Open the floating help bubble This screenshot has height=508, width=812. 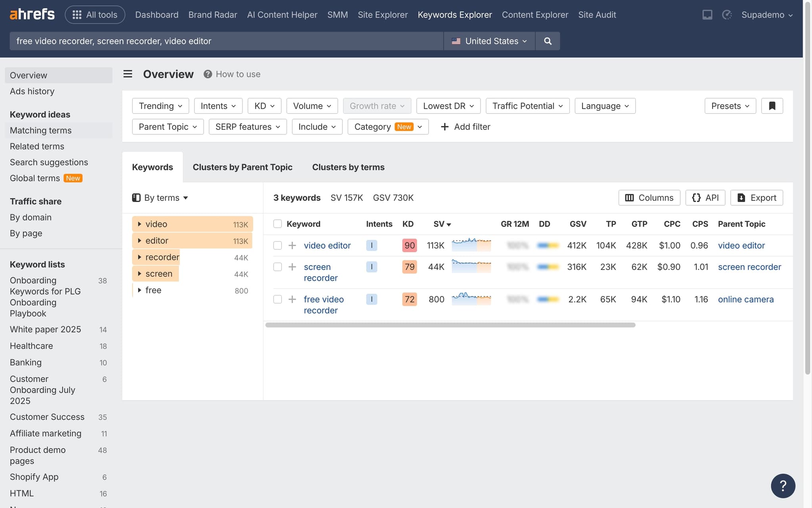(x=783, y=485)
